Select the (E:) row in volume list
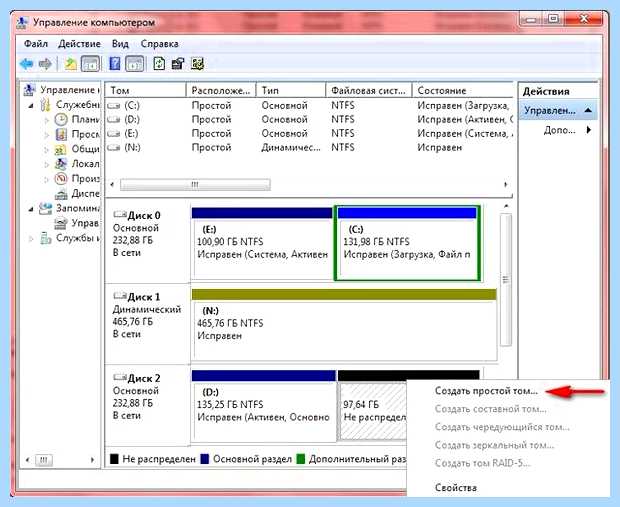620x507 pixels. [309, 134]
